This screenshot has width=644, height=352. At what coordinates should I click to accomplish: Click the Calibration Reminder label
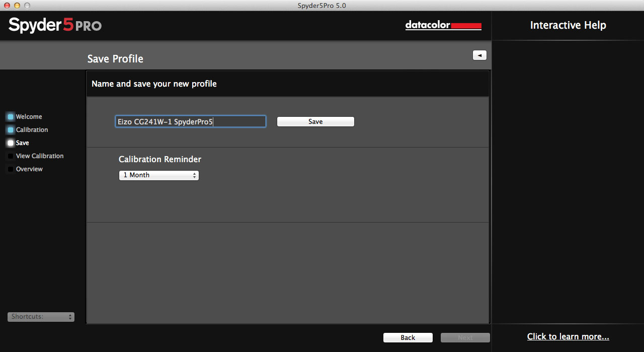[x=160, y=159]
